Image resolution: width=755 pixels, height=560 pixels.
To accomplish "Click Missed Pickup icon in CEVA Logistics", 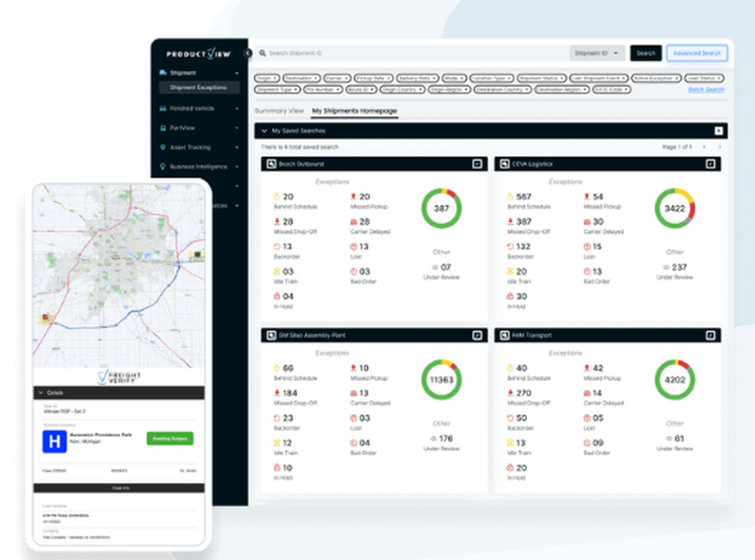I will [x=587, y=196].
